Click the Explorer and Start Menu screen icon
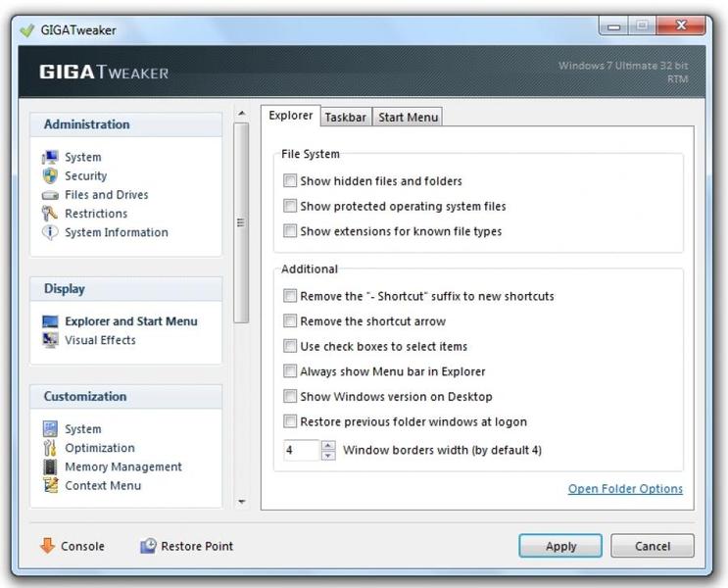This screenshot has width=728, height=588. (50, 321)
